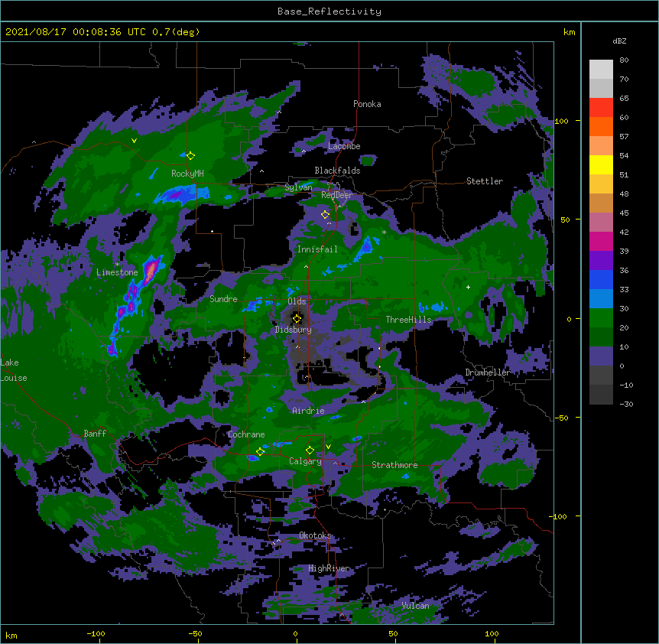Image resolution: width=659 pixels, height=644 pixels.
Task: Click the yellow diamond marker near RockyMH
Action: pyautogui.click(x=190, y=155)
